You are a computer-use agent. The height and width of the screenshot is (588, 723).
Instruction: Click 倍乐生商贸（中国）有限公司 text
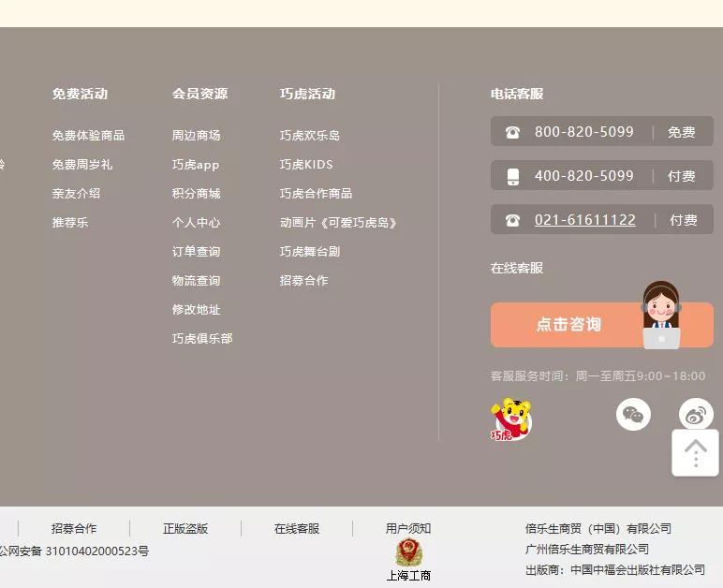click(598, 529)
